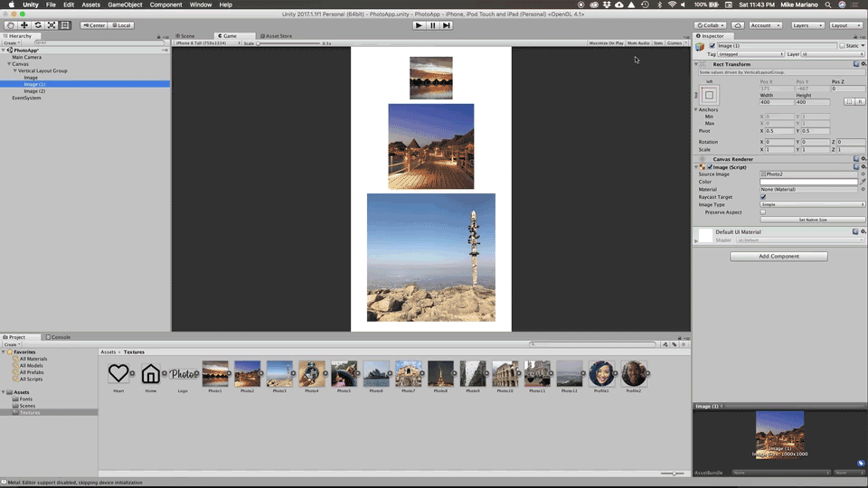Toggle Local handle orientation
868x488 pixels.
coord(120,25)
